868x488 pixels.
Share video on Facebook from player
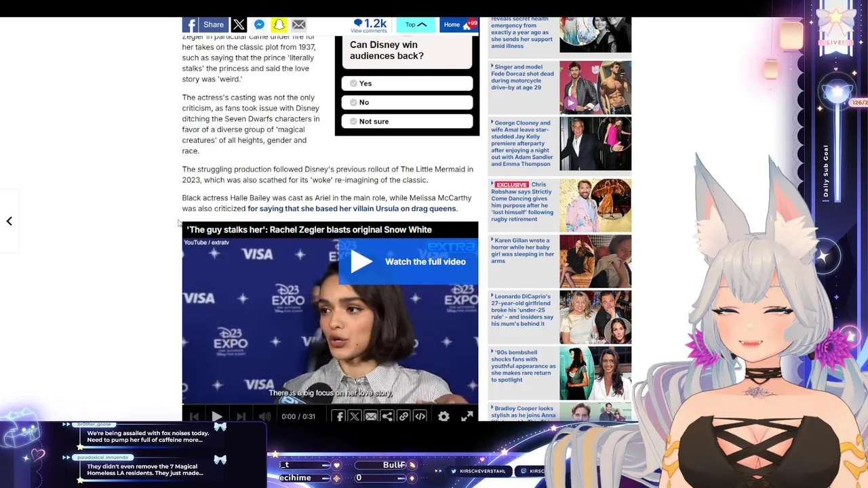[x=338, y=416]
